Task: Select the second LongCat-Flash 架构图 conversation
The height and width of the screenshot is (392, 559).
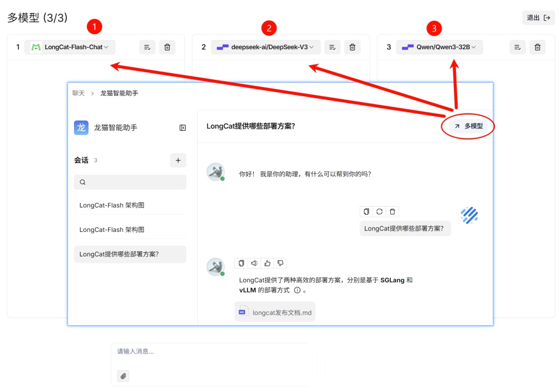Action: tap(130, 230)
